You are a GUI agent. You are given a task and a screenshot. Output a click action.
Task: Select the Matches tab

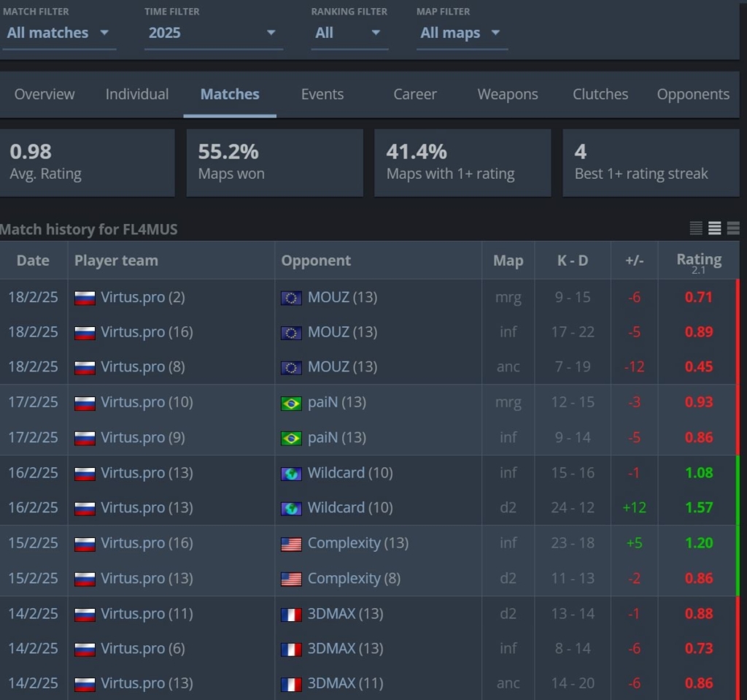(230, 94)
